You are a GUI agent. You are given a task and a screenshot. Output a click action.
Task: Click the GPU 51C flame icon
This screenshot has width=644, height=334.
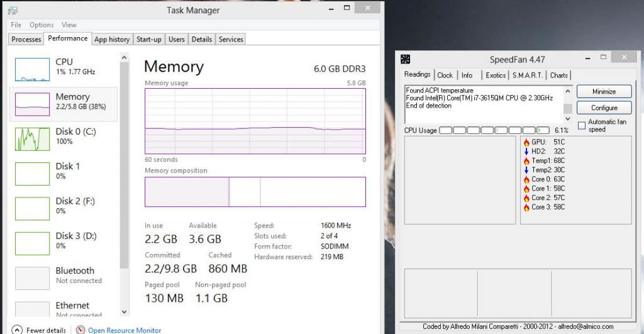pyautogui.click(x=526, y=142)
